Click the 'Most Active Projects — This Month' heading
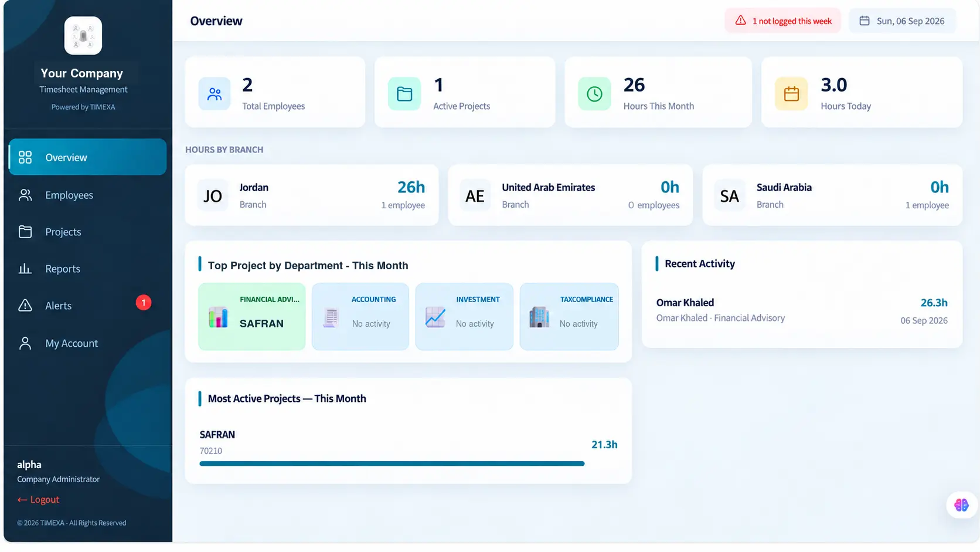 pyautogui.click(x=287, y=399)
